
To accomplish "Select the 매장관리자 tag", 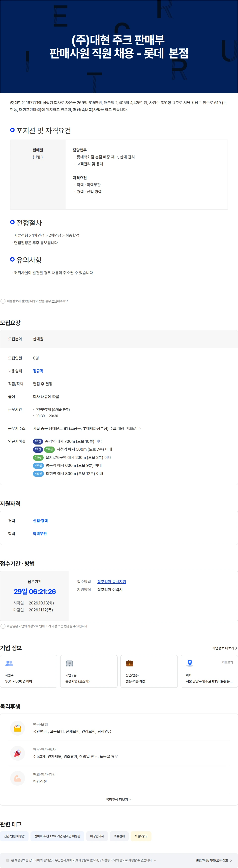I will pyautogui.click(x=97, y=836).
